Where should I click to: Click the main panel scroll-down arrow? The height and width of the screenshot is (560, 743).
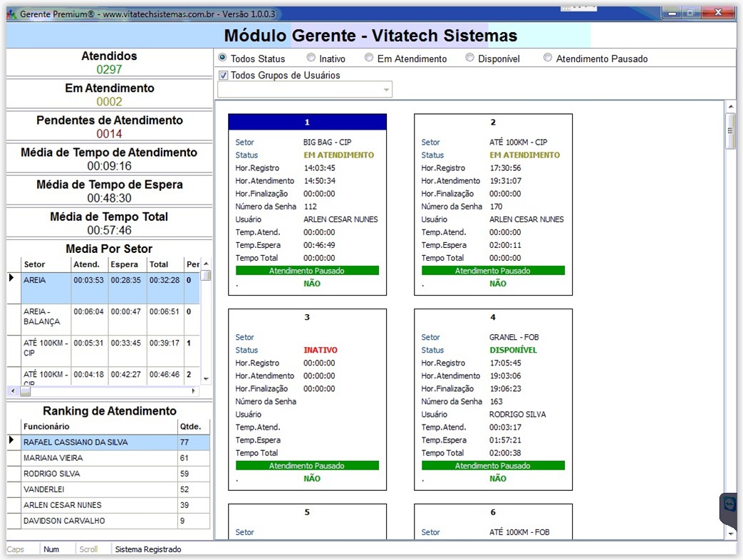point(730,533)
